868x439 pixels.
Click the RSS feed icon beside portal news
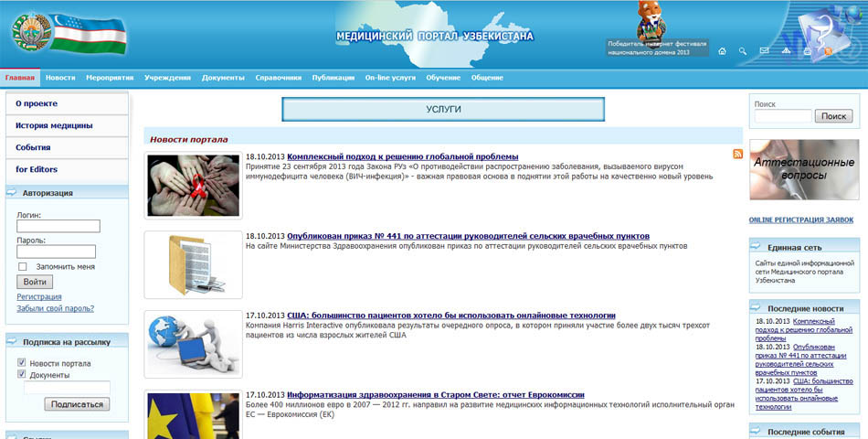pos(737,155)
